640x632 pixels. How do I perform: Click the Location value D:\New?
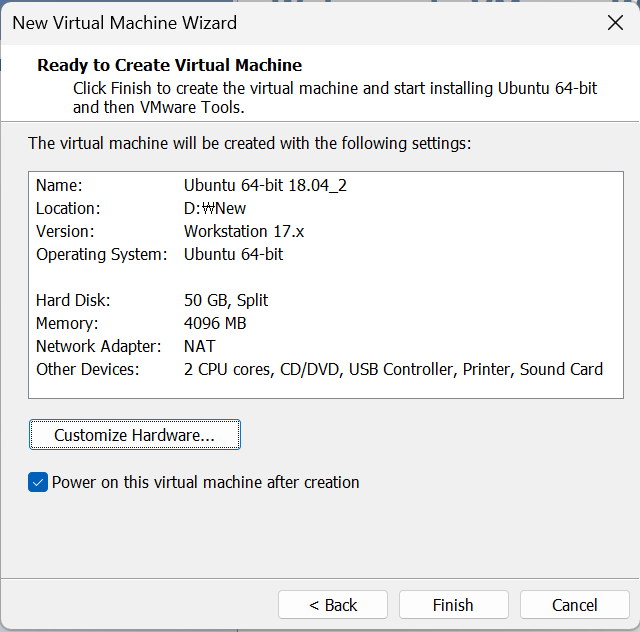pos(215,209)
